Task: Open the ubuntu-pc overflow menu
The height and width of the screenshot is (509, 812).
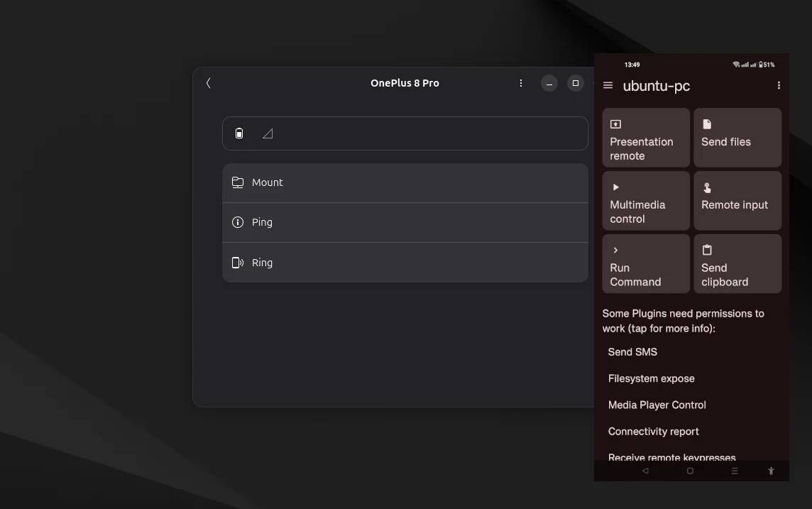Action: (x=779, y=85)
